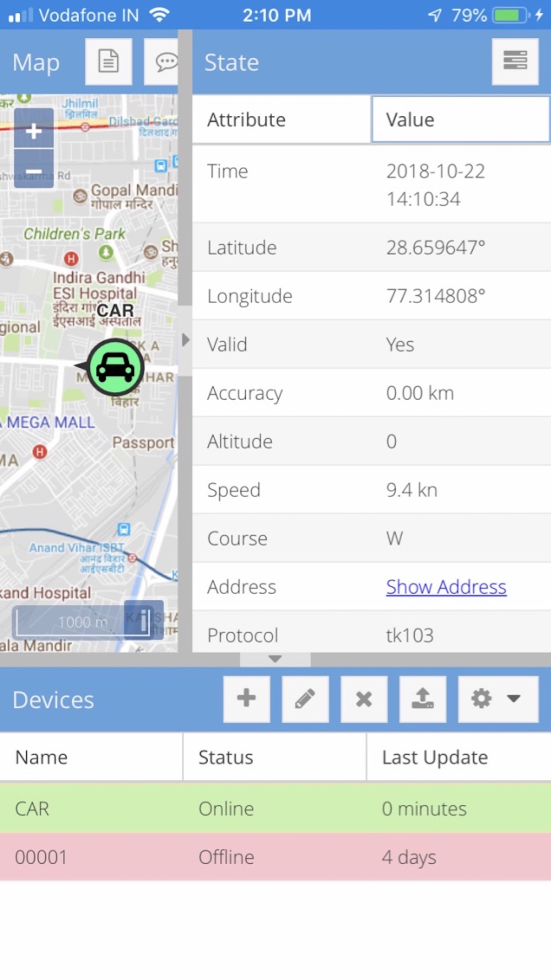
Task: Click the MEGA MALL map label
Action: 51,423
